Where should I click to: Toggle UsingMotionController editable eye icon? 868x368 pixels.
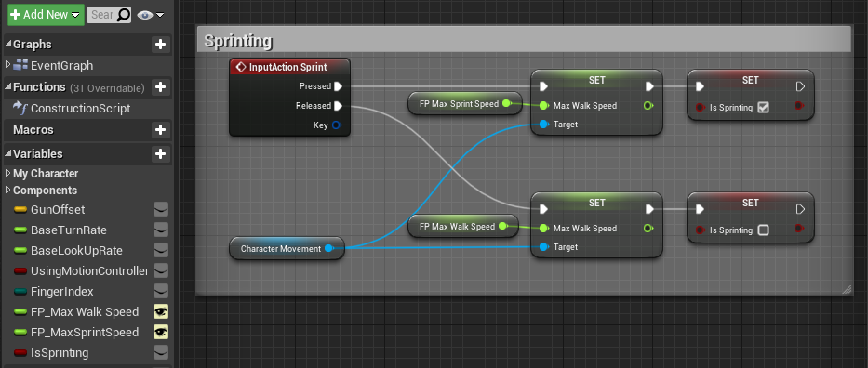pos(161,270)
